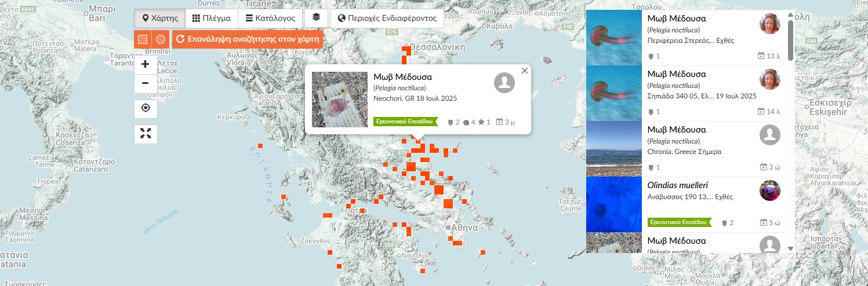This screenshot has width=868, height=286.
Task: Open Μωβ Μέδουσα title in popup
Action: click(x=402, y=77)
